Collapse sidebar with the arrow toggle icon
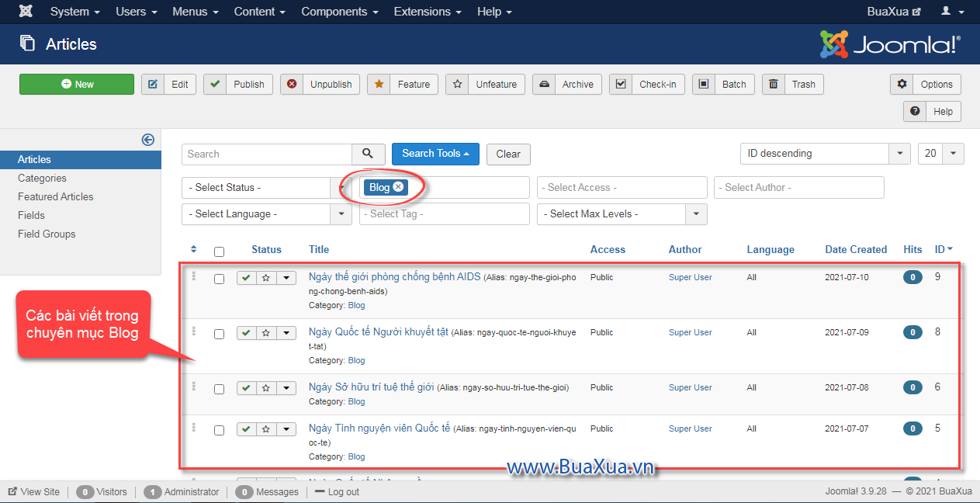 click(147, 140)
